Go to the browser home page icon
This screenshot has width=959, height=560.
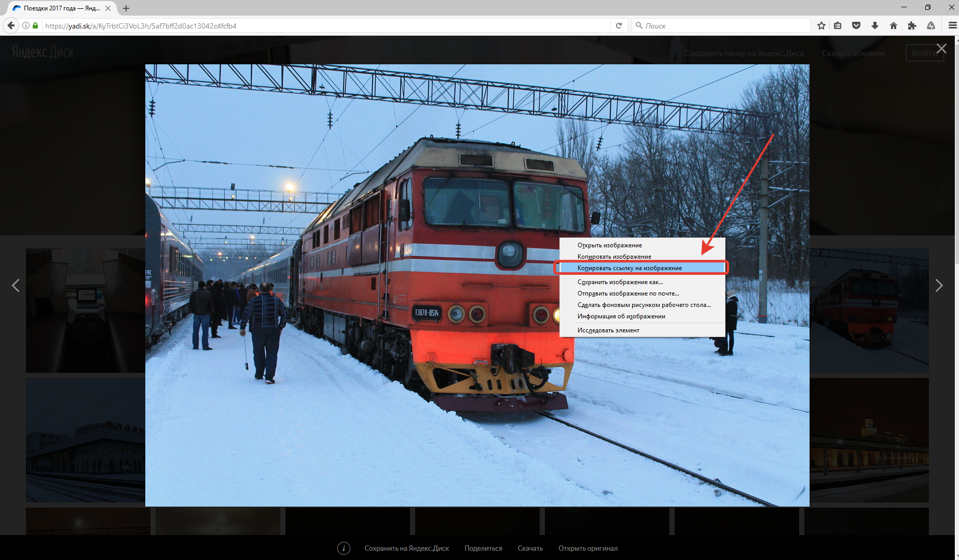tap(893, 25)
